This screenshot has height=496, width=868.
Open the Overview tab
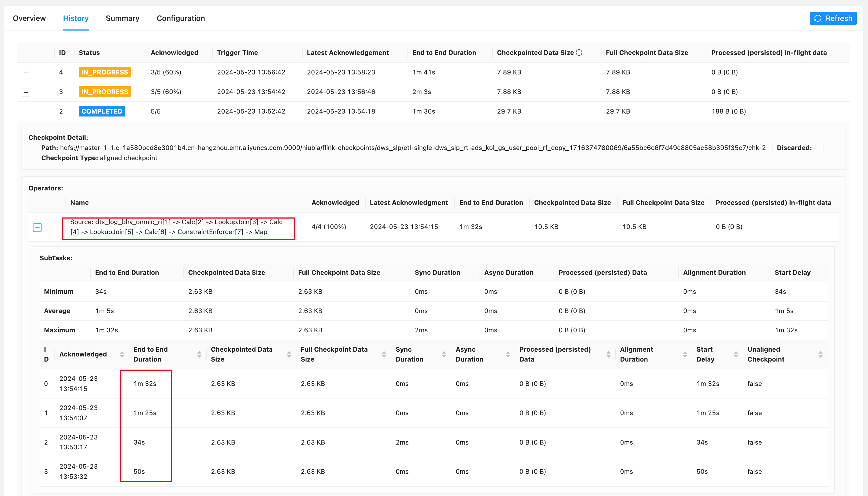click(29, 18)
